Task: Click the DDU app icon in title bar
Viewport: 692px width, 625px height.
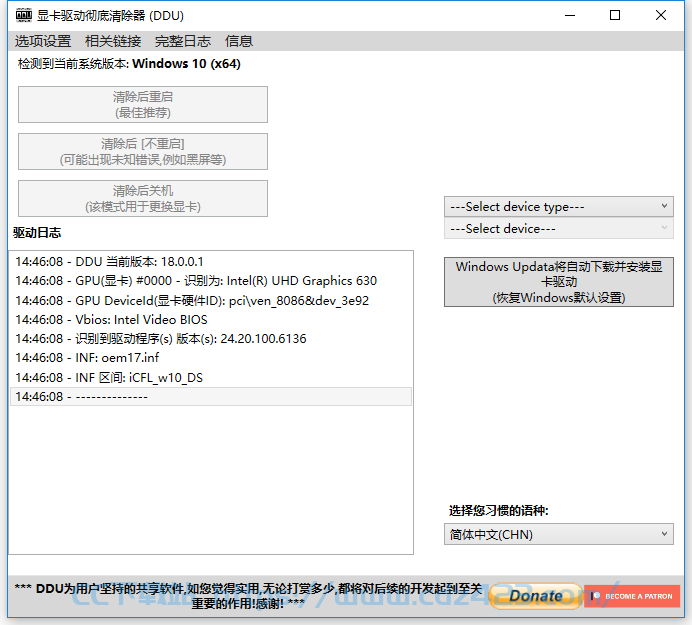Action: click(x=24, y=15)
